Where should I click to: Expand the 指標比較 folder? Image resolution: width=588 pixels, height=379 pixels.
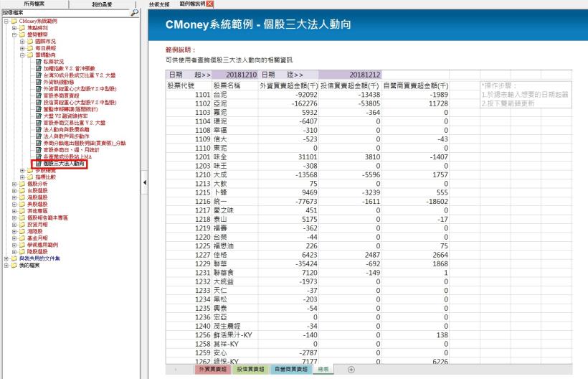click(22, 177)
